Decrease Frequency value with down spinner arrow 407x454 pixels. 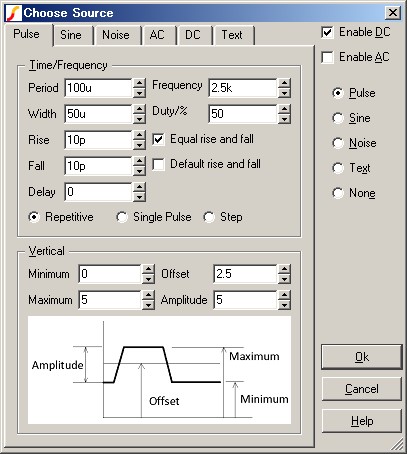[284, 93]
